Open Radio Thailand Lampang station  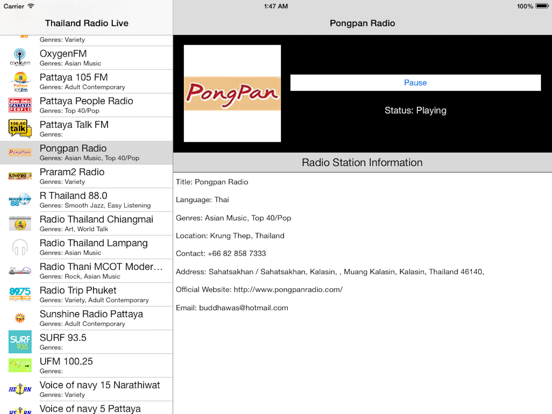(86, 247)
